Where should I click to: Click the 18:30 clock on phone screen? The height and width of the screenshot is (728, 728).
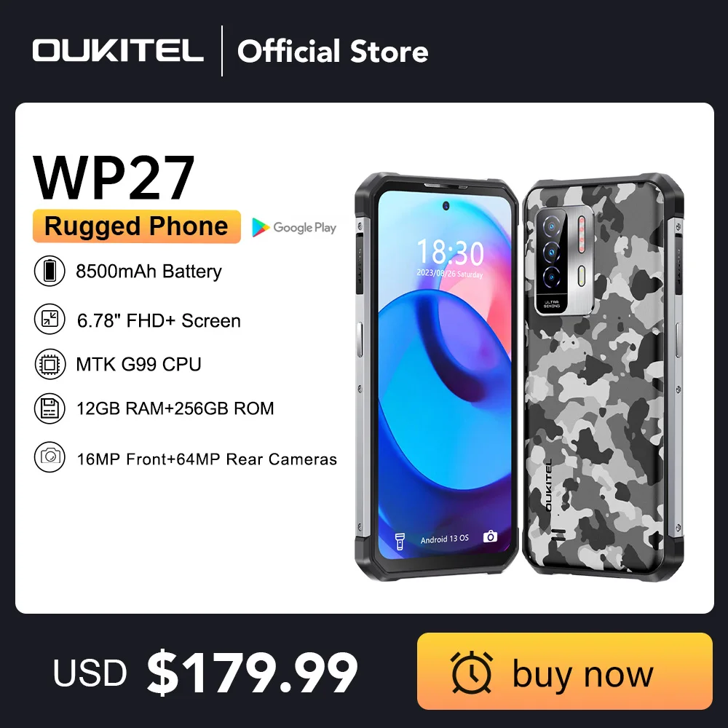[x=451, y=253]
